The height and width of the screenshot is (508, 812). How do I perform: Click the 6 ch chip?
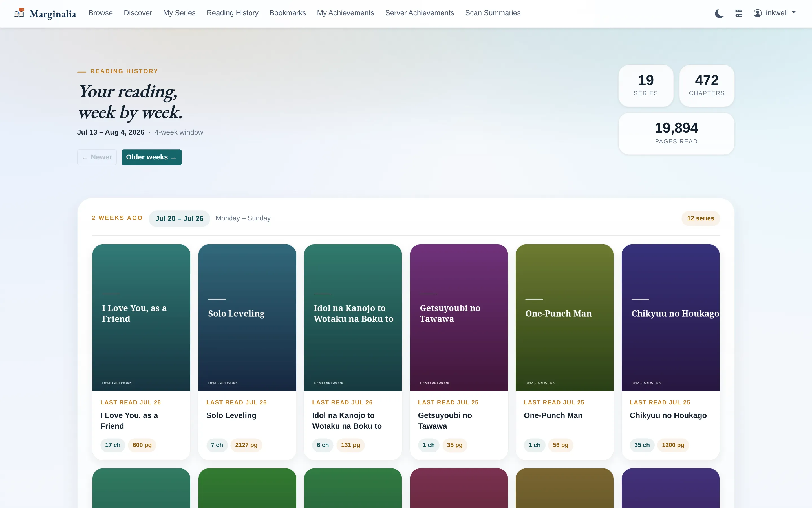click(x=323, y=445)
